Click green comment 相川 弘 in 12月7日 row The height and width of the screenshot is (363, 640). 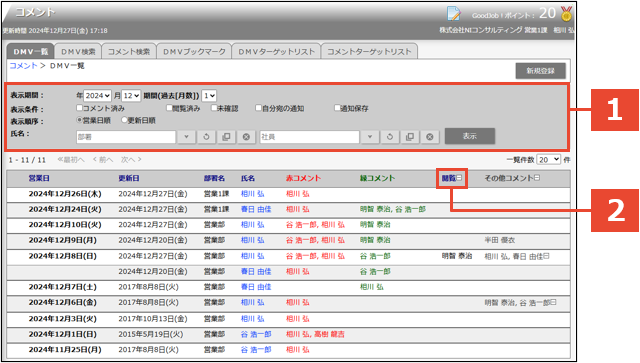point(371,287)
